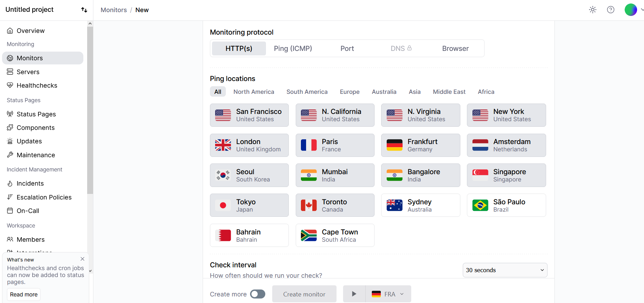644x303 pixels.
Task: Open Escalation Policies in sidebar
Action: [x=43, y=197]
